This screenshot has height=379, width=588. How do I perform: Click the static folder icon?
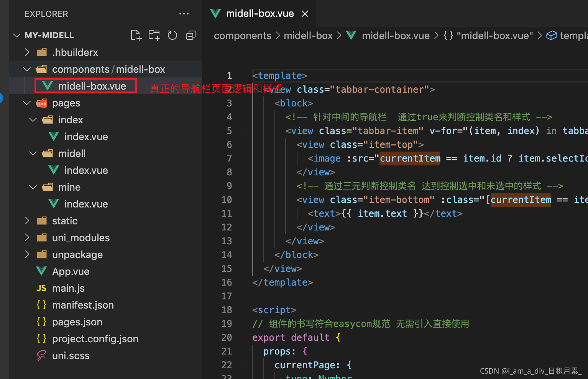point(41,221)
